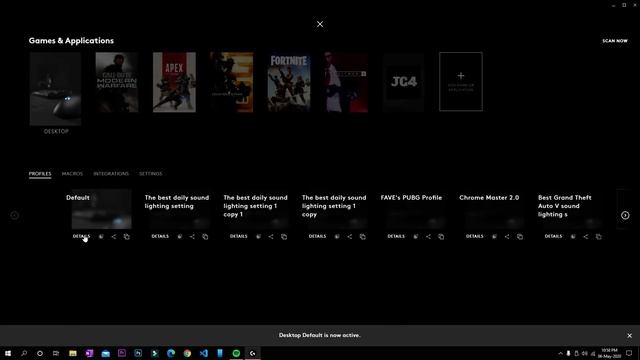Open scripting for 'The best daily sound lighting setting' profile
Screen dimensions: 640x360
coord(180,236)
